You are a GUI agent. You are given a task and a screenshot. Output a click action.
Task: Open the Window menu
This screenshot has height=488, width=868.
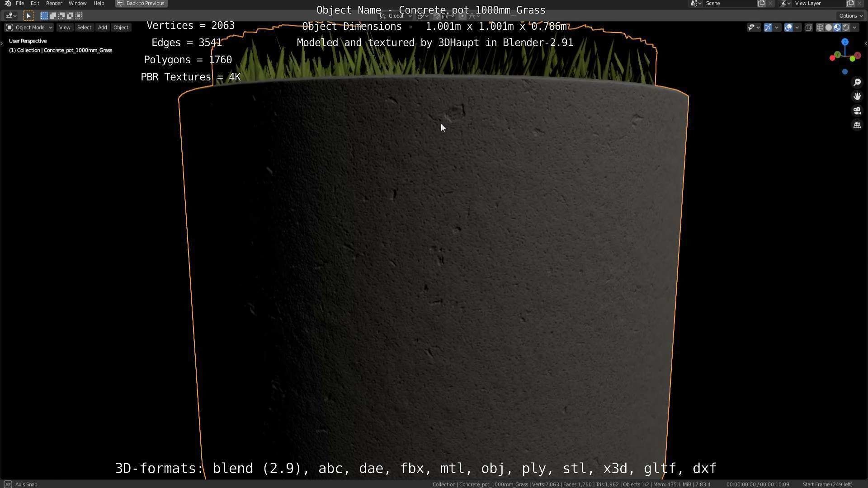click(x=77, y=3)
